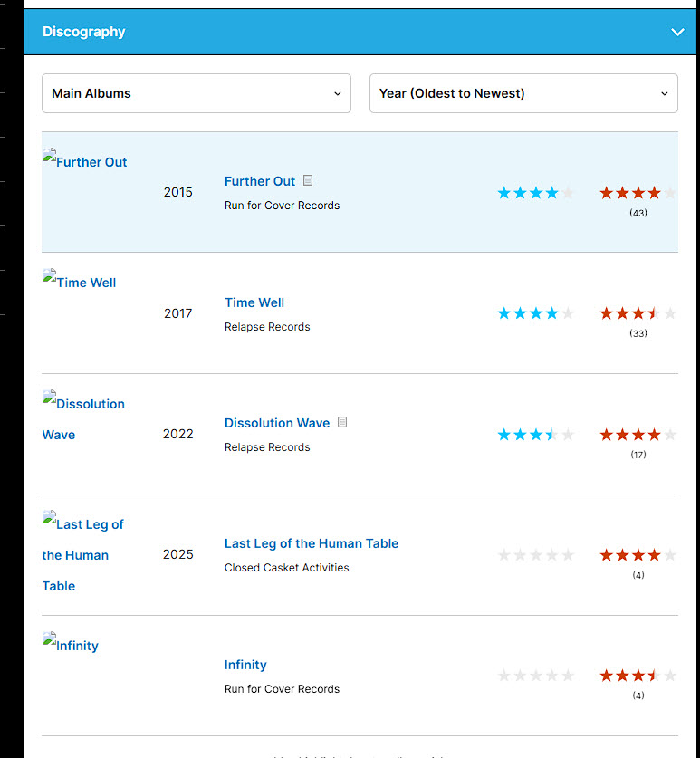
Task: Open the Time Well album title link
Action: 254,302
